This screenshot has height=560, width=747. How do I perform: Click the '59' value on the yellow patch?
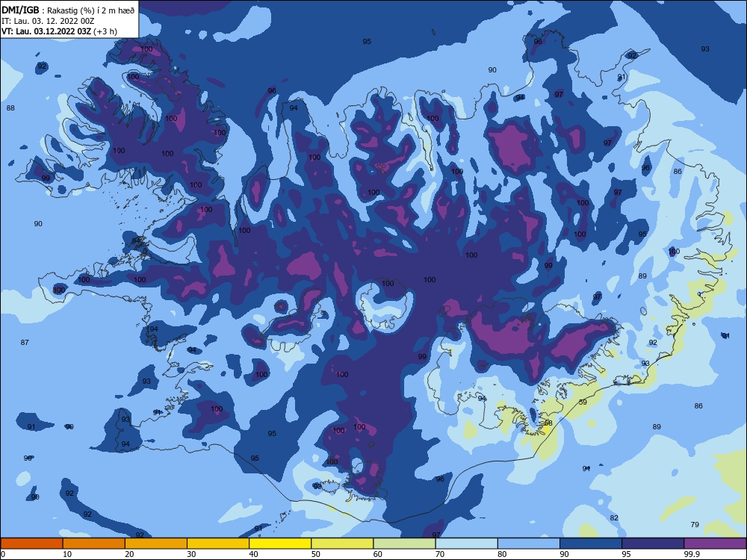tap(583, 402)
